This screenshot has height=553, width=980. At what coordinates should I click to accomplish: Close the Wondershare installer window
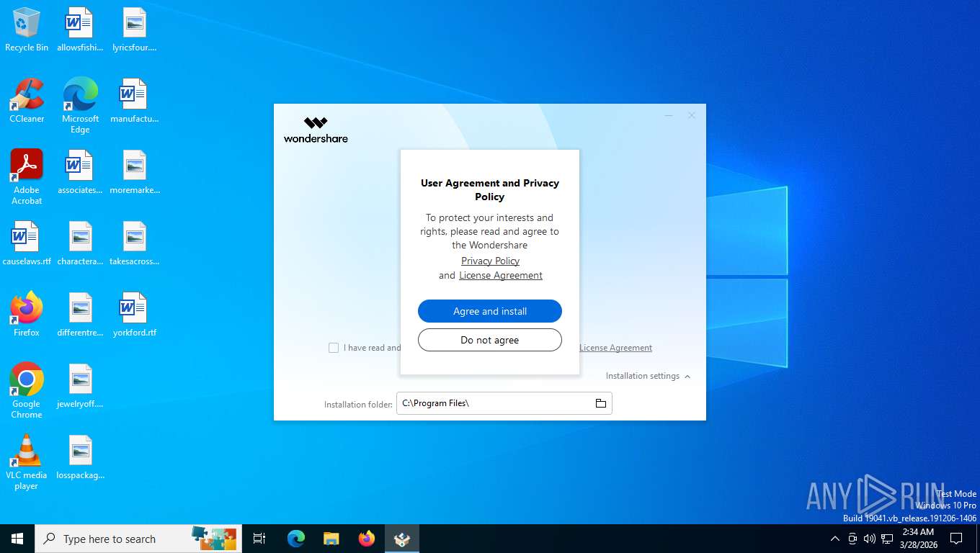tap(692, 115)
